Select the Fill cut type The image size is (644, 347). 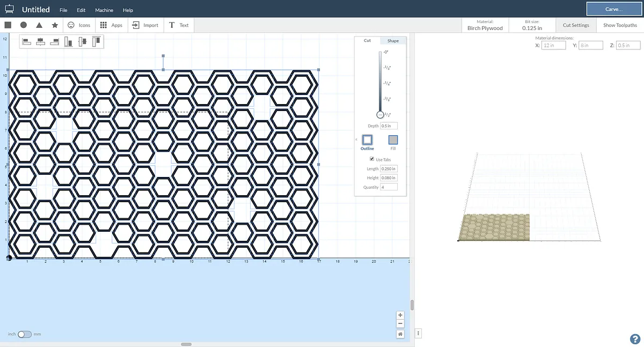[x=393, y=140]
